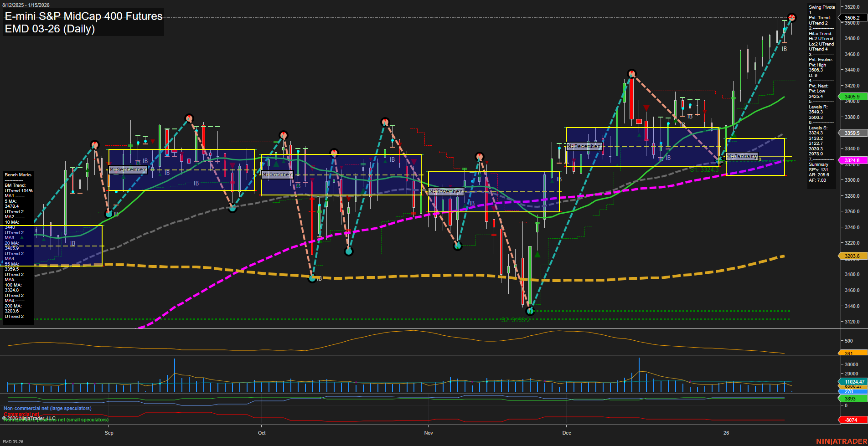Select the green triangle buy marker near the November low
Viewport: 868px width, 446px height.
pyautogui.click(x=537, y=255)
